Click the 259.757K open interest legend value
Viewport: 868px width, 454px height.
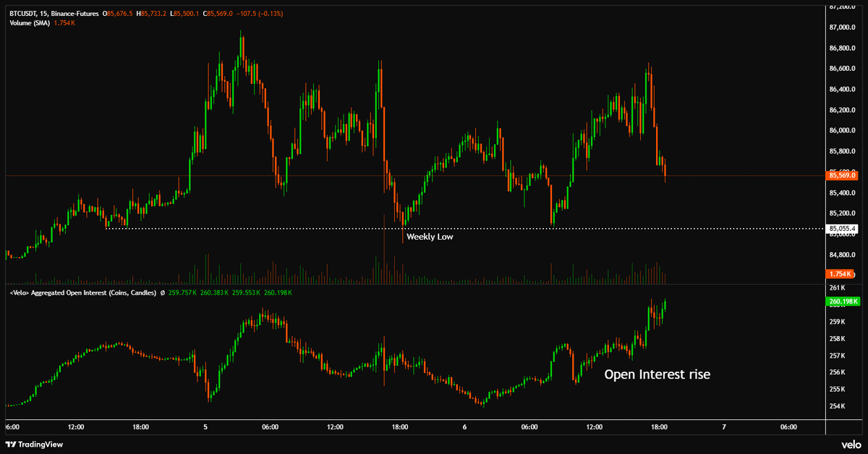point(183,292)
